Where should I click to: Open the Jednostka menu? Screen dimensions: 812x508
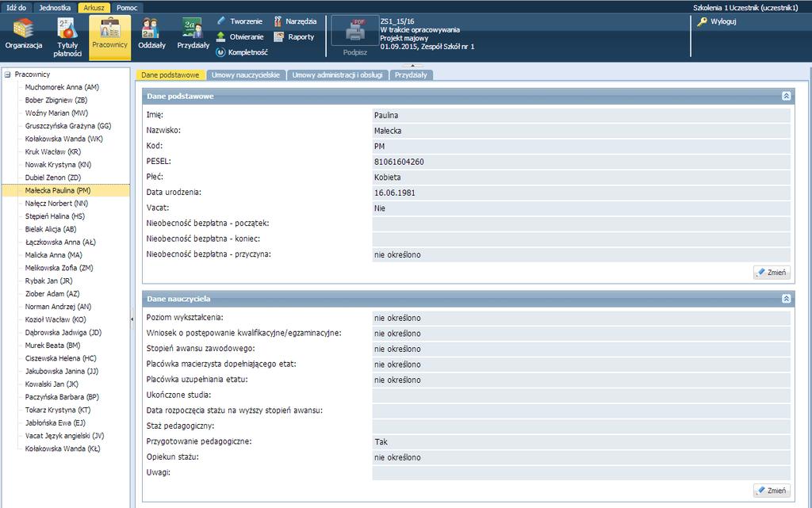[x=55, y=8]
